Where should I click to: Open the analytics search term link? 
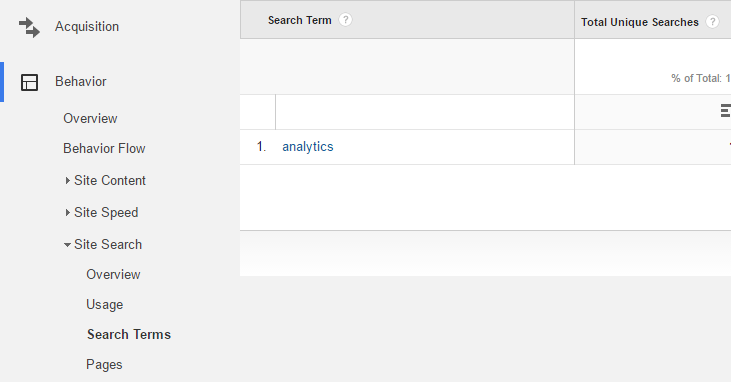coord(308,147)
